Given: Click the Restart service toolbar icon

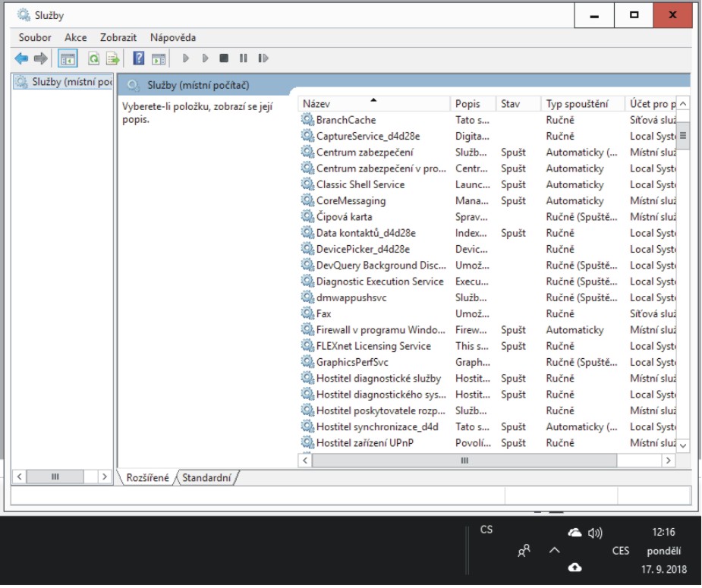Looking at the screenshot, I should (263, 58).
